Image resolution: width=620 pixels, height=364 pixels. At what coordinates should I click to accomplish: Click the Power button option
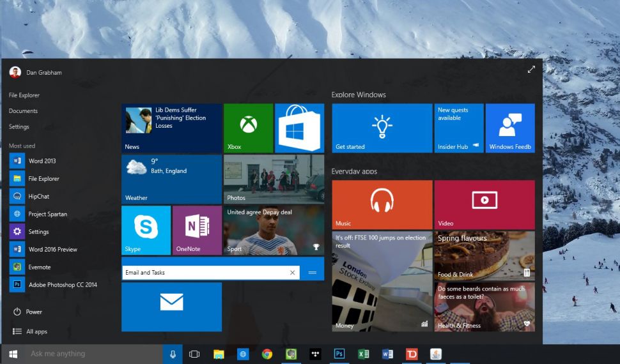(27, 312)
